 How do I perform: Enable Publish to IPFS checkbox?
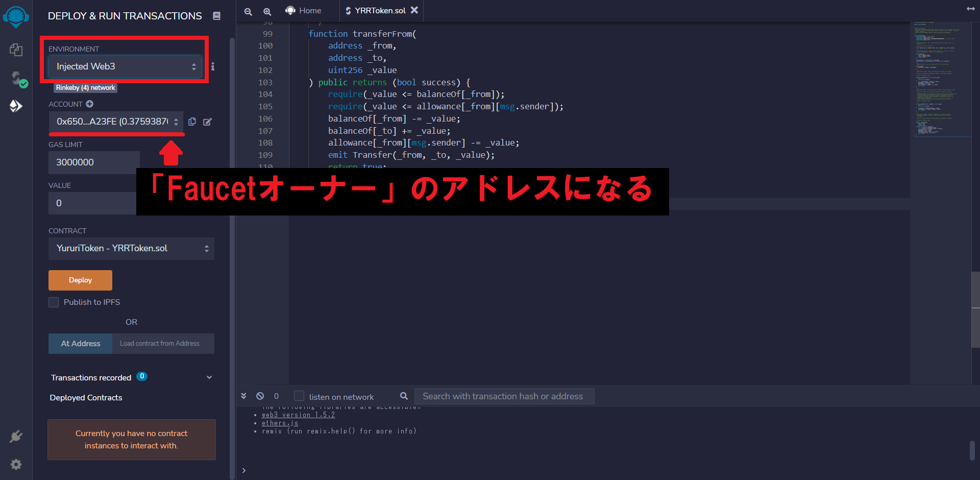click(54, 302)
